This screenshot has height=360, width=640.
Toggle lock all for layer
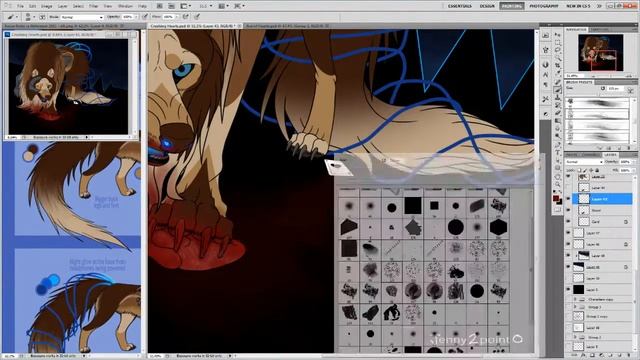[597, 170]
